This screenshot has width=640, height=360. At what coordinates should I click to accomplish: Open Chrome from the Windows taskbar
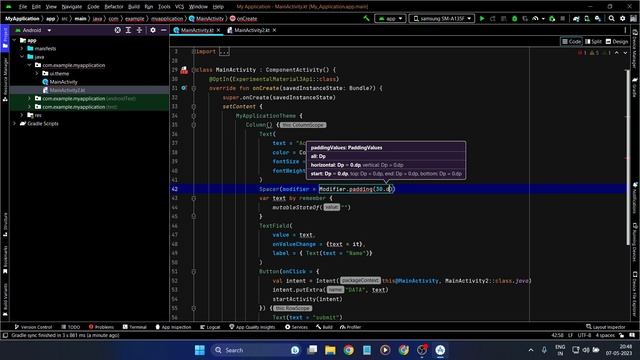(349, 350)
